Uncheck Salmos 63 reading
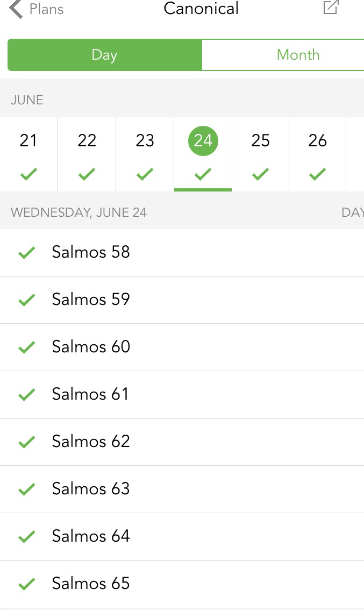Viewport: 364px width, 610px height. point(26,490)
